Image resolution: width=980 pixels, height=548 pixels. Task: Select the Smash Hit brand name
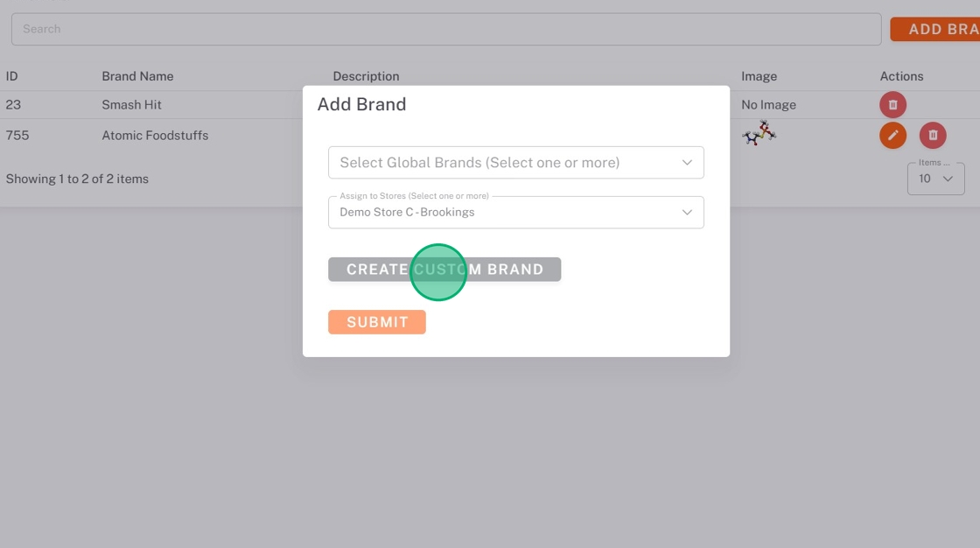click(131, 105)
